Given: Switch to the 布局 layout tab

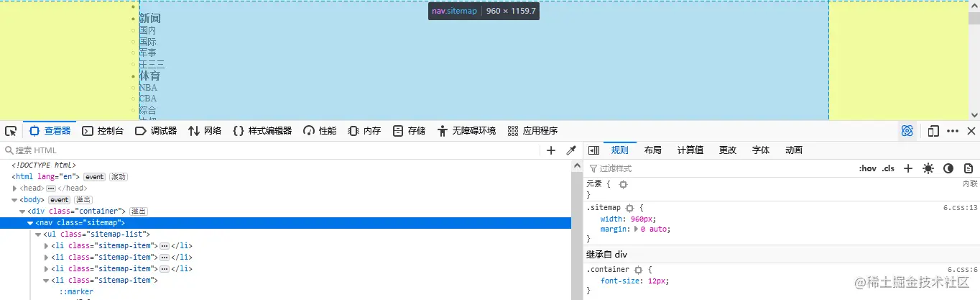Looking at the screenshot, I should tap(653, 150).
